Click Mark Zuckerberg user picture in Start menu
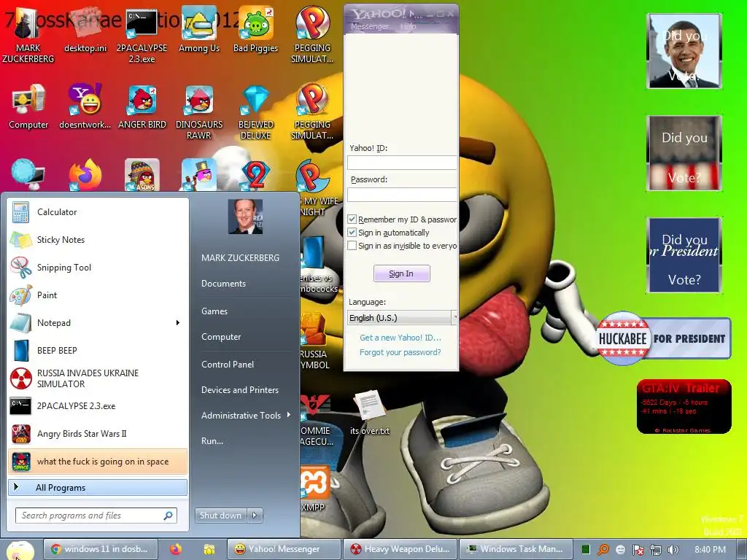 [x=245, y=217]
